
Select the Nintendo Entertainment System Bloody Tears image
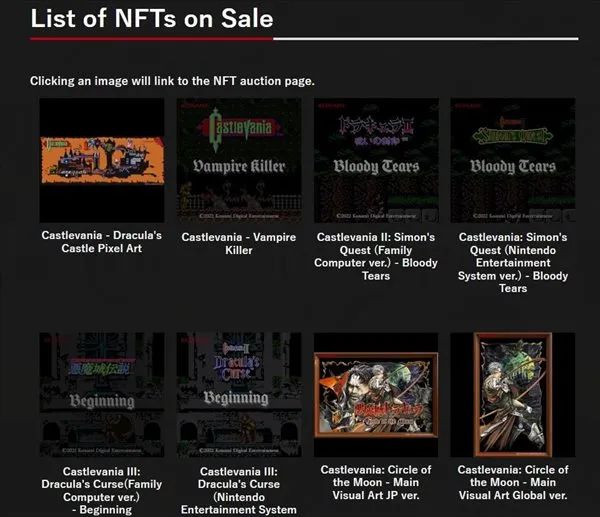tap(513, 160)
